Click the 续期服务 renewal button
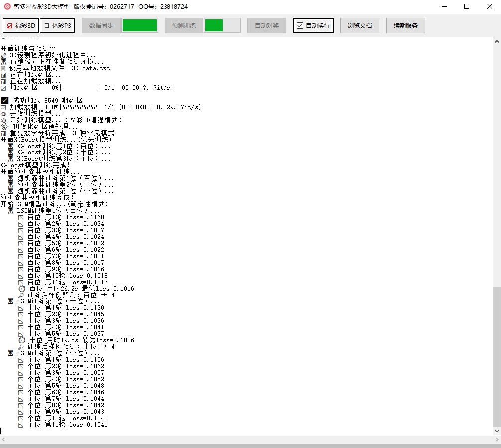The width and height of the screenshot is (501, 448). point(405,26)
